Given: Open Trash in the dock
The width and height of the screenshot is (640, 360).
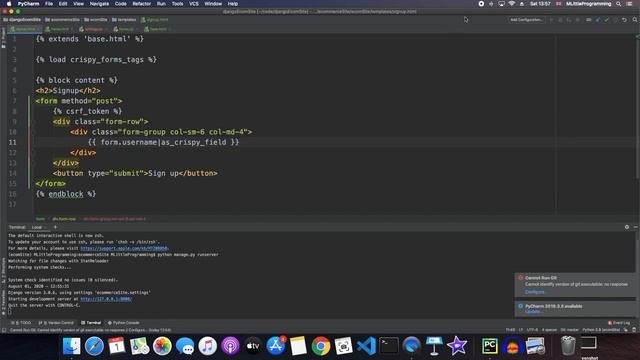Looking at the screenshot, I should 567,346.
